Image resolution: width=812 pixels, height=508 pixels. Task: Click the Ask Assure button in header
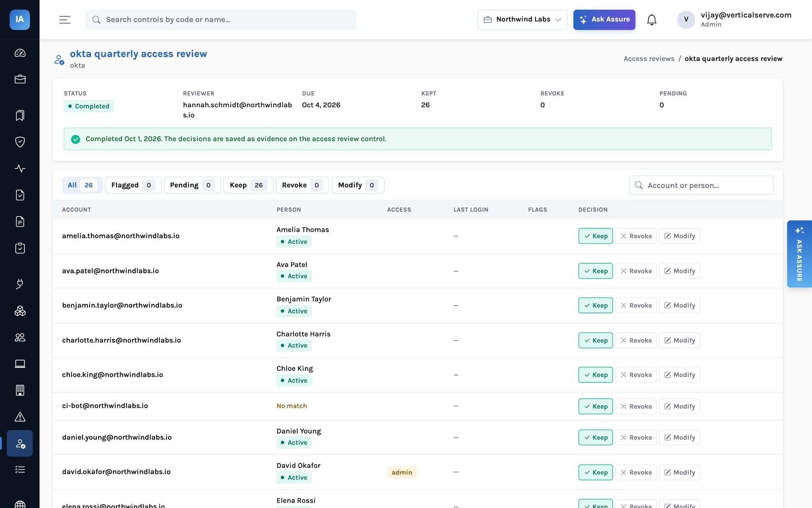point(604,20)
